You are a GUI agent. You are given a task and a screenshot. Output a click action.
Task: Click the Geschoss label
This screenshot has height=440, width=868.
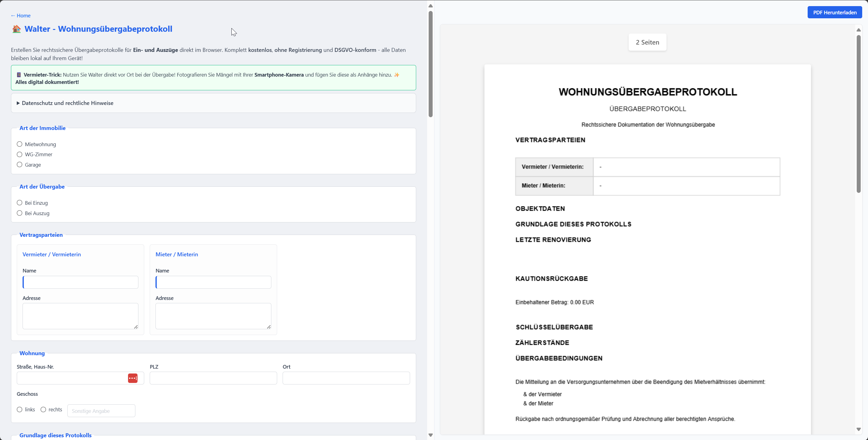tap(27, 394)
